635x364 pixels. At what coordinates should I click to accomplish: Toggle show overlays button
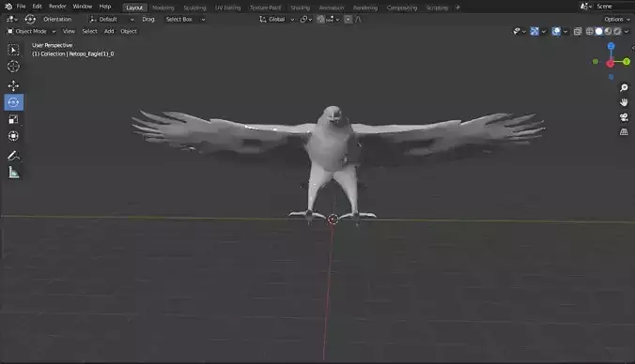(x=556, y=31)
